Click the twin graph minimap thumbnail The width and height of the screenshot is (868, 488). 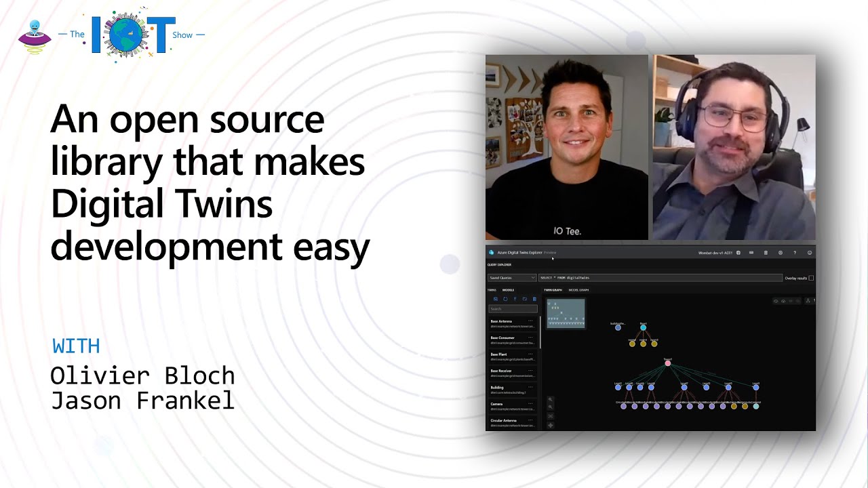click(566, 314)
